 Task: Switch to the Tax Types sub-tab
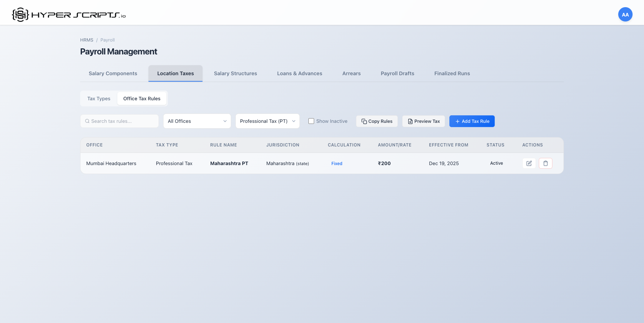(99, 99)
